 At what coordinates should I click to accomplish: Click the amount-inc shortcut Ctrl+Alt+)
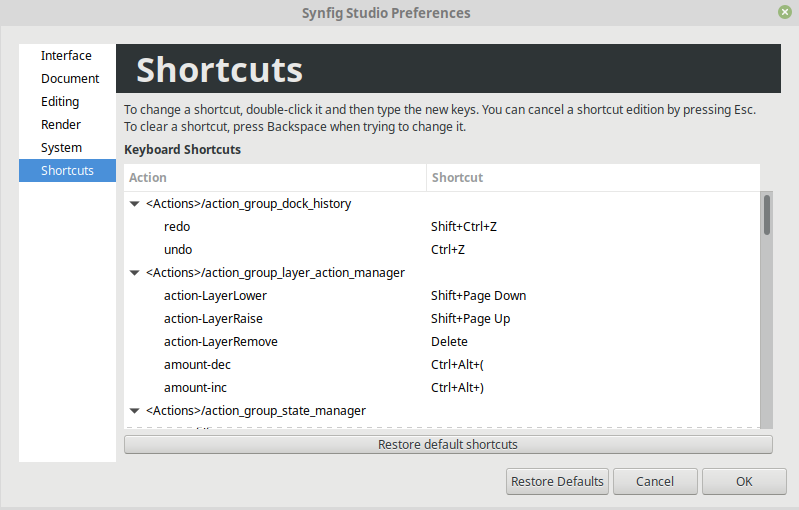click(x=457, y=388)
